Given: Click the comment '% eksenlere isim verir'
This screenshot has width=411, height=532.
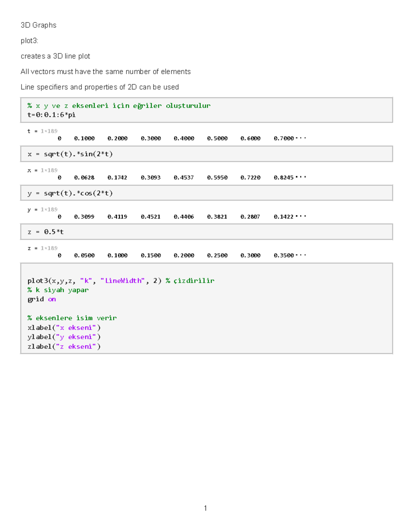Looking at the screenshot, I should [72, 318].
